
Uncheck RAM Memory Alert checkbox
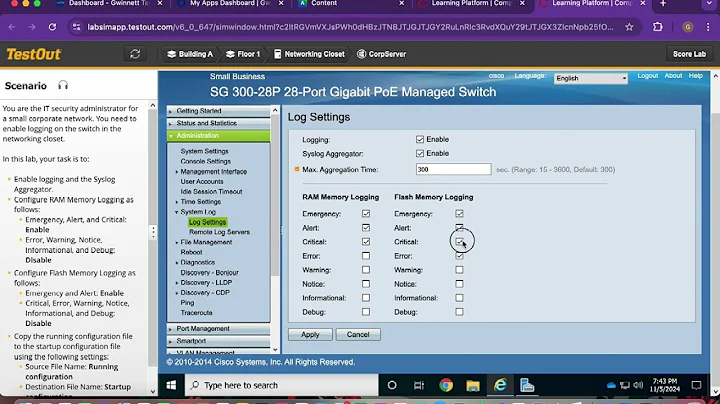(x=366, y=228)
